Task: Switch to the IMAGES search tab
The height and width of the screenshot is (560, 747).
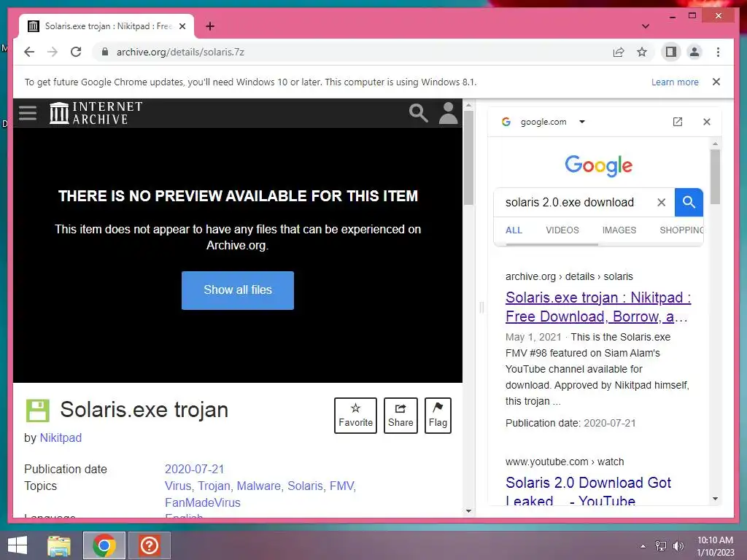Action: click(619, 230)
